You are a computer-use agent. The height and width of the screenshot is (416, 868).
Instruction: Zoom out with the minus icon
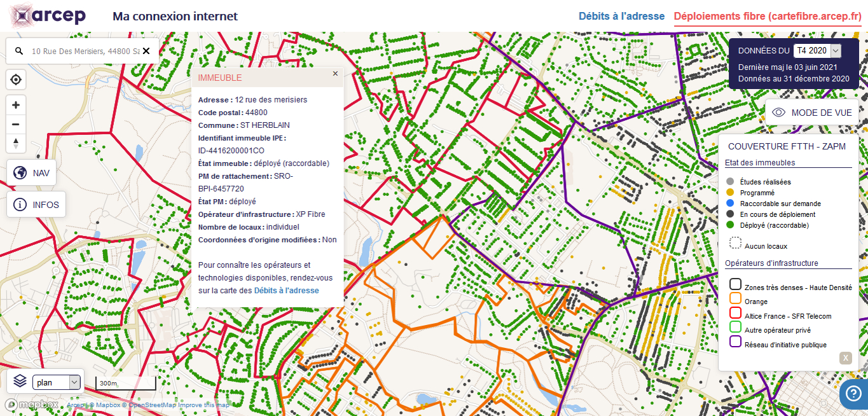(x=15, y=123)
